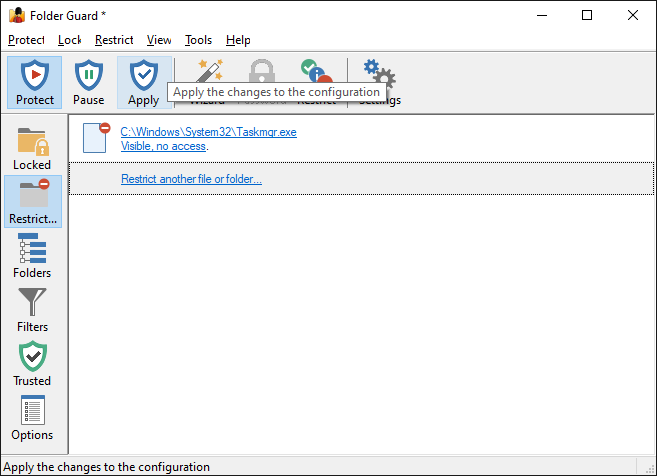Apply configuration changes via Apply shield

(144, 83)
